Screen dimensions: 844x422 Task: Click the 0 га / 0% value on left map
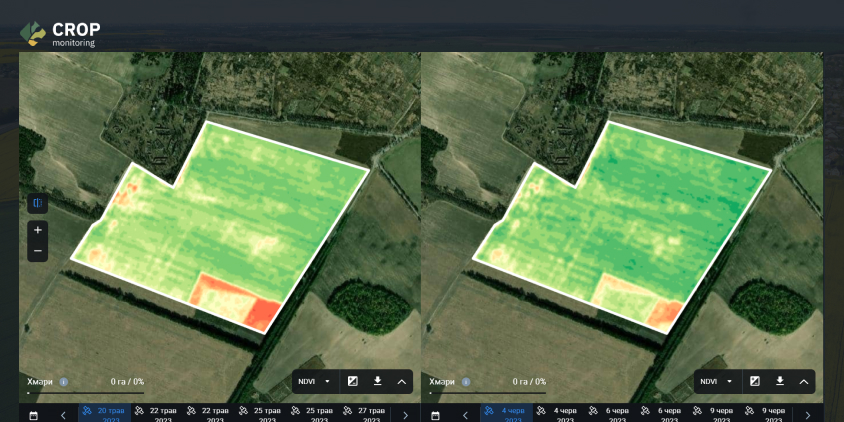pyautogui.click(x=128, y=382)
